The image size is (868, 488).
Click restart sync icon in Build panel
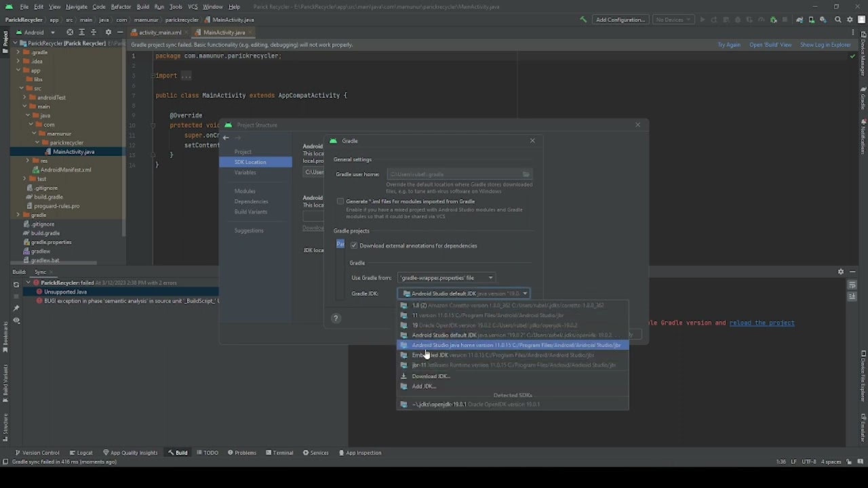16,285
